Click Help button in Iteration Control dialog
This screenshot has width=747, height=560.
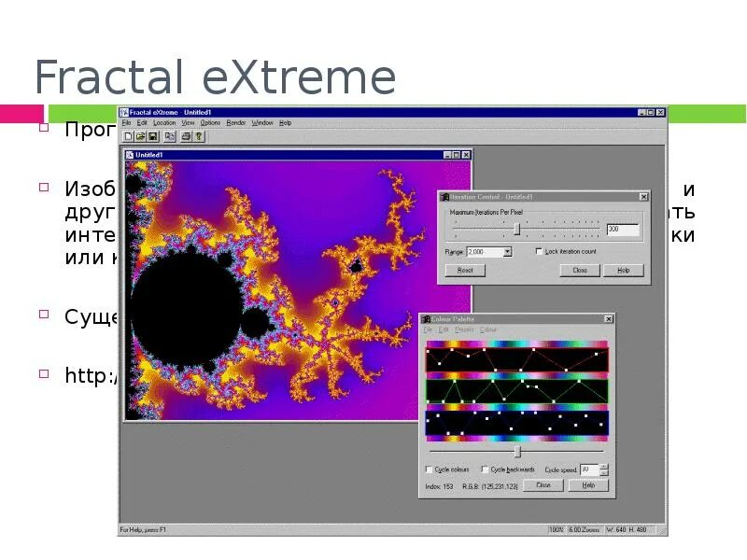click(x=624, y=270)
